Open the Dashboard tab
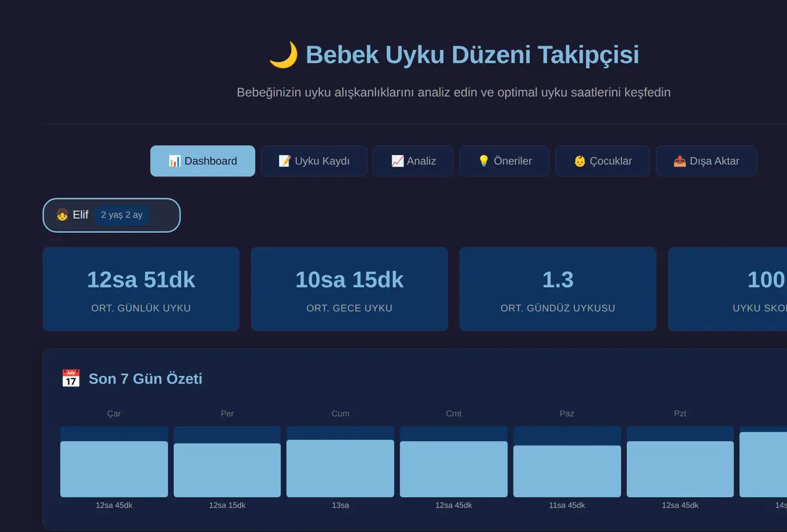The height and width of the screenshot is (532, 787). coord(203,161)
